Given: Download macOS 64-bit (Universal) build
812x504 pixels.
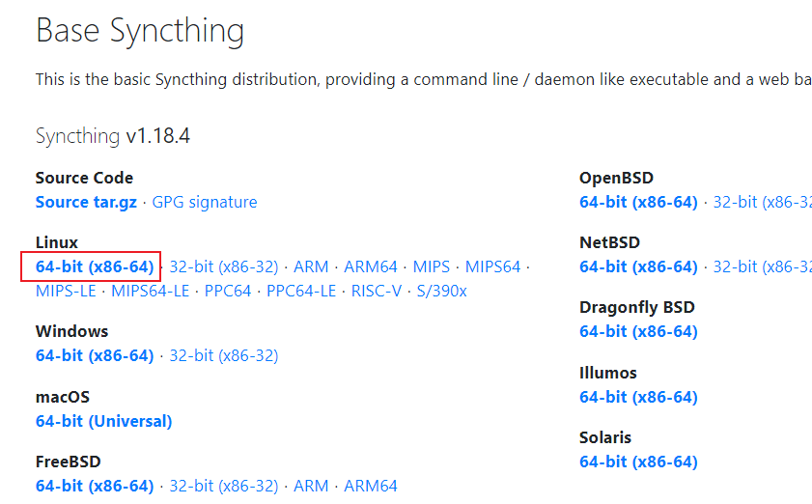Looking at the screenshot, I should click(103, 421).
